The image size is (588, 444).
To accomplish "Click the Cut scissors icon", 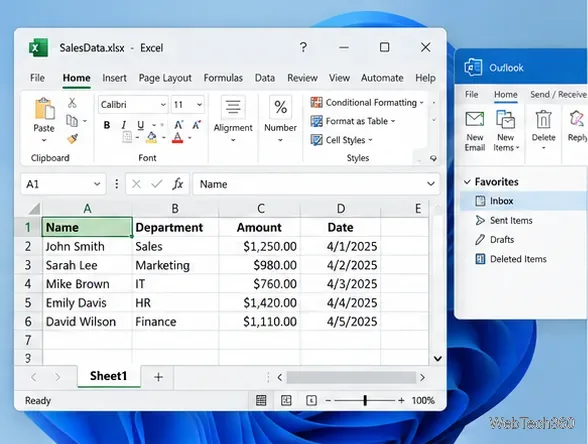I will pos(72,102).
